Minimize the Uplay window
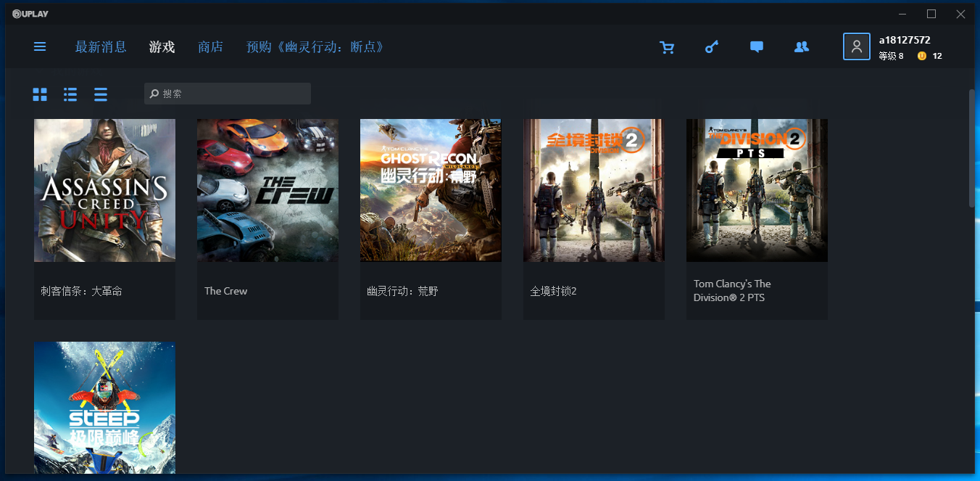980x481 pixels. [x=902, y=14]
